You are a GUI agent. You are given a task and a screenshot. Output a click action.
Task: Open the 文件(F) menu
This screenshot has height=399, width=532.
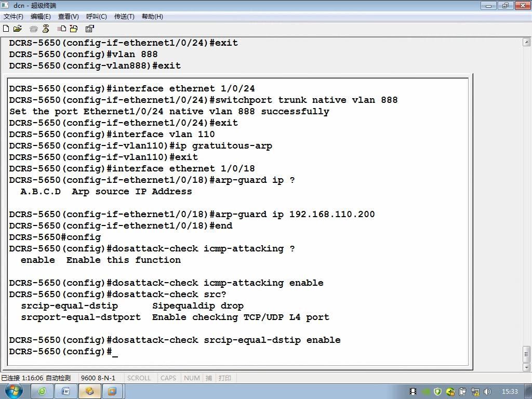click(13, 16)
